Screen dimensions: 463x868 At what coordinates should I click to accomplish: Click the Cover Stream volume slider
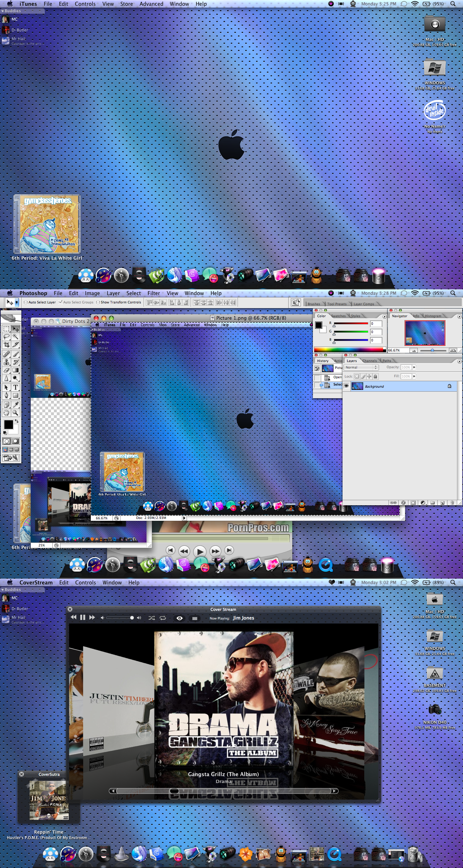click(x=120, y=618)
